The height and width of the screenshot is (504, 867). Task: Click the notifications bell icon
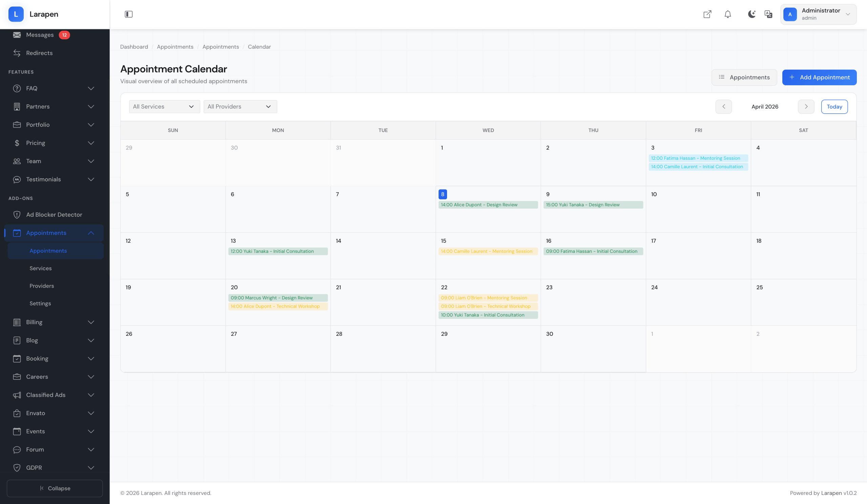pos(728,14)
